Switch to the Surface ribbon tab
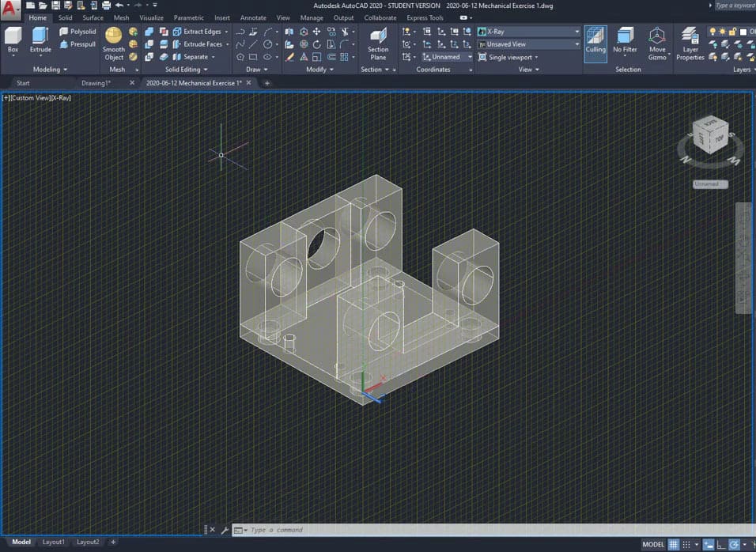756x552 pixels. [93, 18]
